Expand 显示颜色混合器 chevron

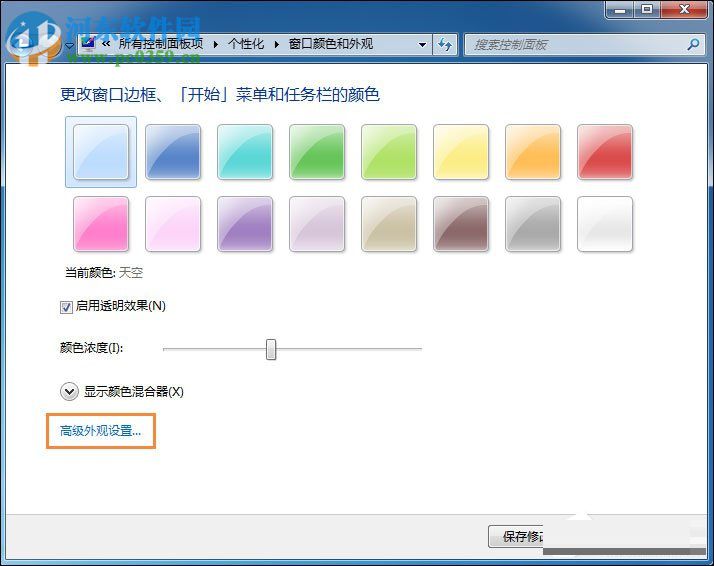point(69,392)
